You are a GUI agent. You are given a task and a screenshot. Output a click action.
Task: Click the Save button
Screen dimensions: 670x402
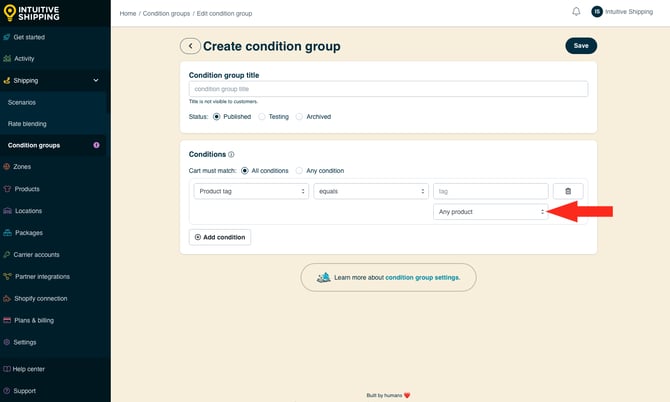[x=581, y=46]
